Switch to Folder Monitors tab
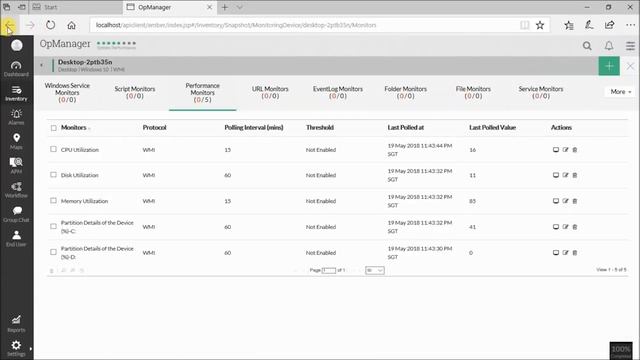The width and height of the screenshot is (640, 360). 406,92
